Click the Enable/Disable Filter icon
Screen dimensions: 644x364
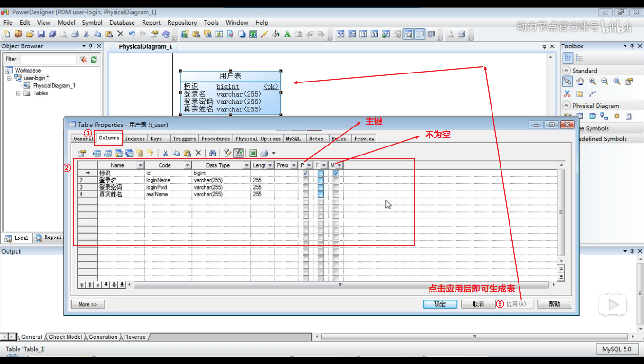click(x=239, y=153)
